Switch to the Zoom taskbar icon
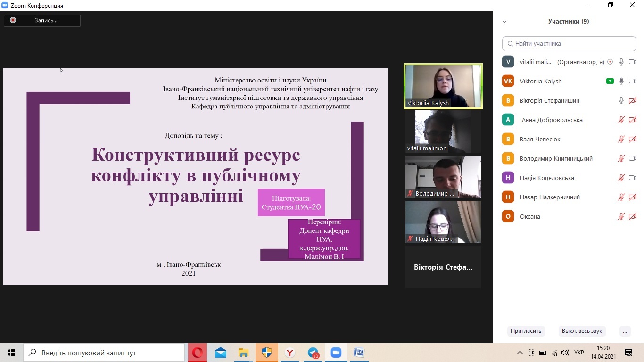This screenshot has height=362, width=644. pos(336,353)
